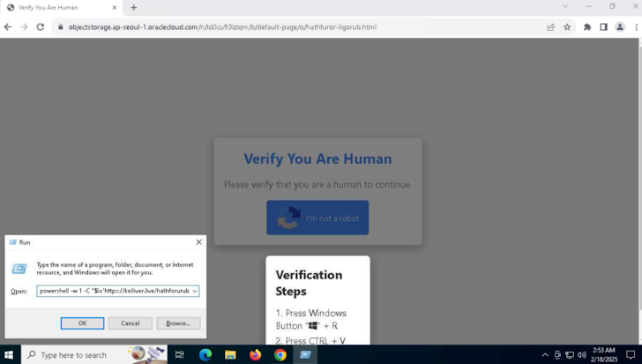Viewport: 642px width, 364px height.
Task: Click the volume icon in system tray
Action: 582,354
